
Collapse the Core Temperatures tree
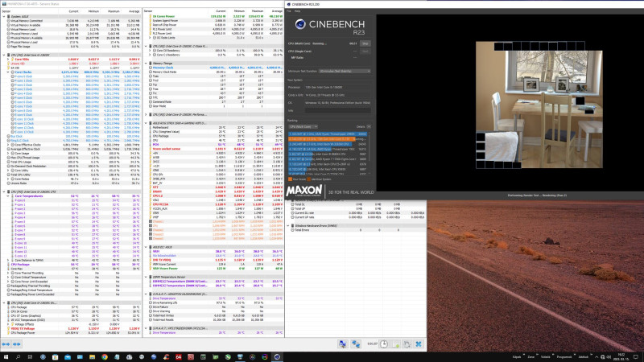pos(8,196)
